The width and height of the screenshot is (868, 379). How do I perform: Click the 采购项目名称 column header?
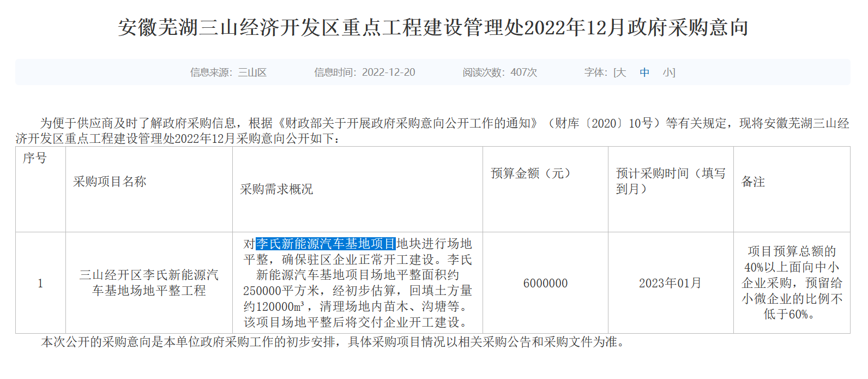[x=110, y=182]
